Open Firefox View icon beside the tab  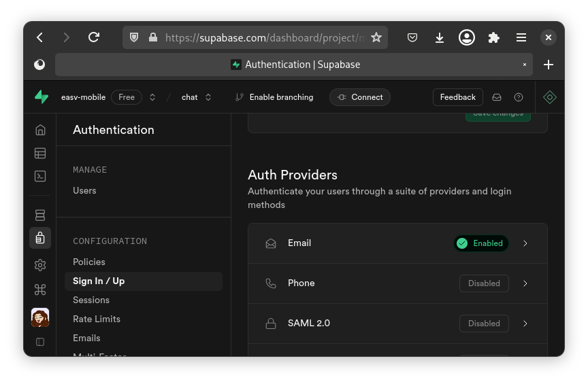pos(39,65)
